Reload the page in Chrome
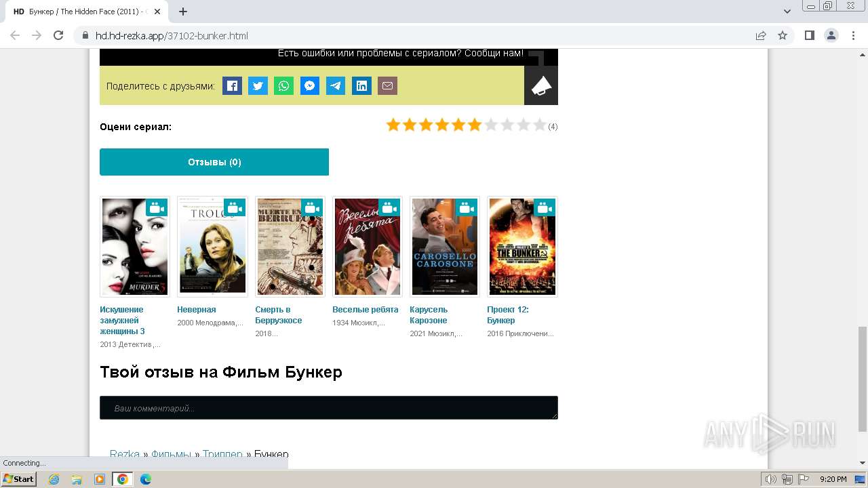Screen dimensions: 868x488 pyautogui.click(x=58, y=35)
